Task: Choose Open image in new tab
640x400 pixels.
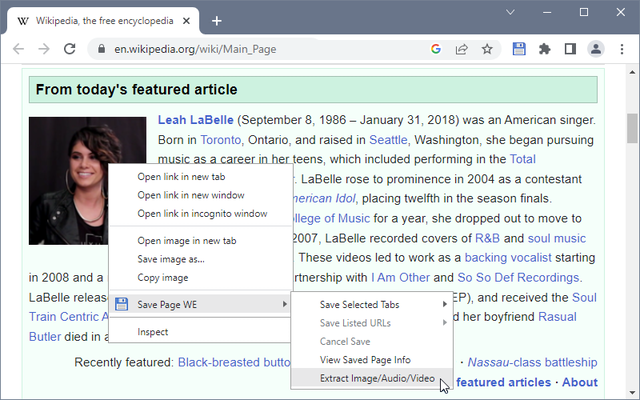Action: [200, 240]
